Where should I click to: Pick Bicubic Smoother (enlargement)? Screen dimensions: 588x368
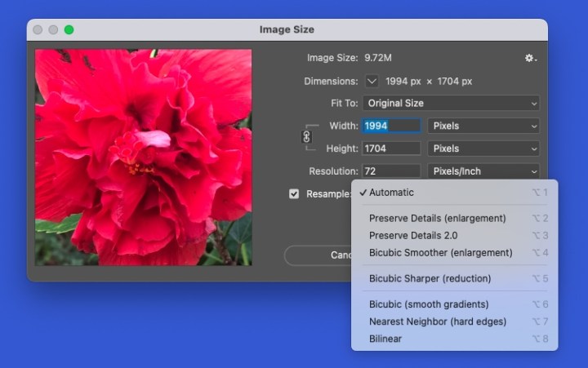click(x=440, y=253)
